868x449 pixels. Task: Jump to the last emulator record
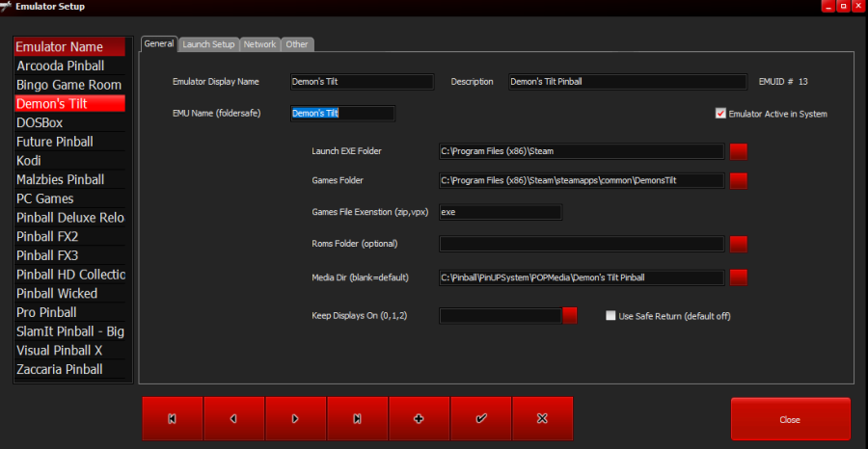point(357,419)
